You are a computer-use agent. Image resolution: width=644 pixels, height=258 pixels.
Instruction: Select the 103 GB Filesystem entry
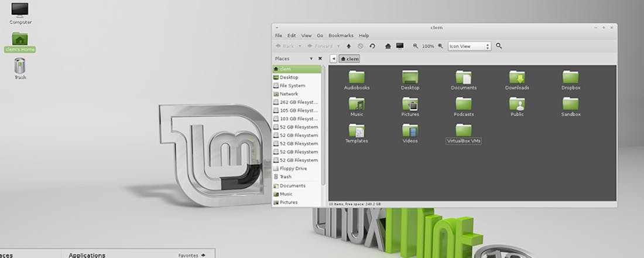(x=297, y=118)
